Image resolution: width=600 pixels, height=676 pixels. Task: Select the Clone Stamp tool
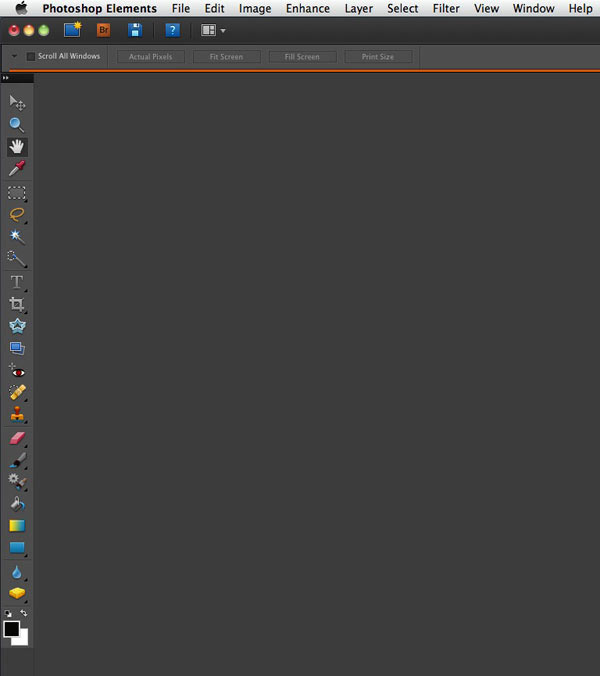[x=17, y=414]
